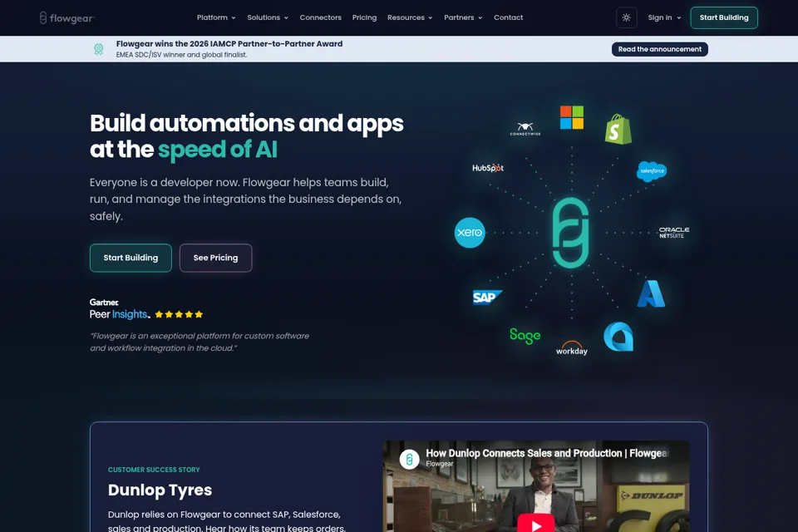The width and height of the screenshot is (798, 532).
Task: Click the SAP logo
Action: click(487, 297)
